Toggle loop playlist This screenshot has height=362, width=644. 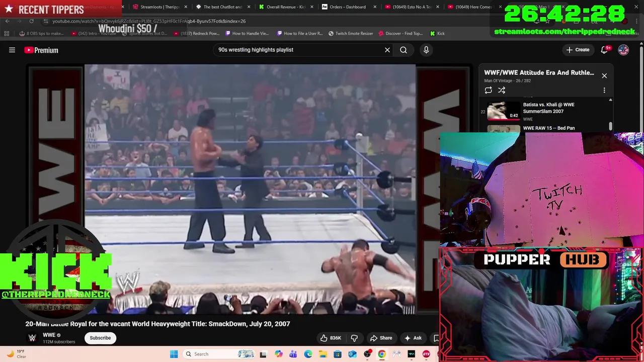point(488,90)
